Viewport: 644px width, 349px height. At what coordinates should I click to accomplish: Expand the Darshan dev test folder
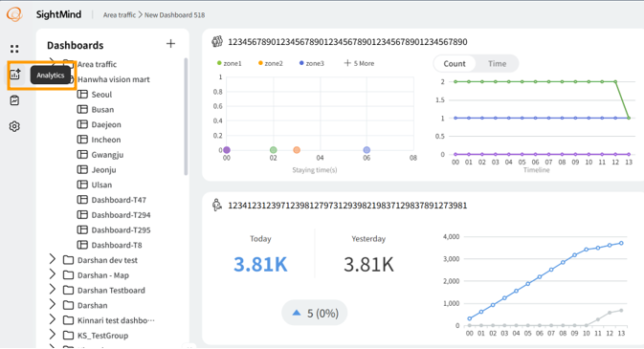tap(53, 259)
